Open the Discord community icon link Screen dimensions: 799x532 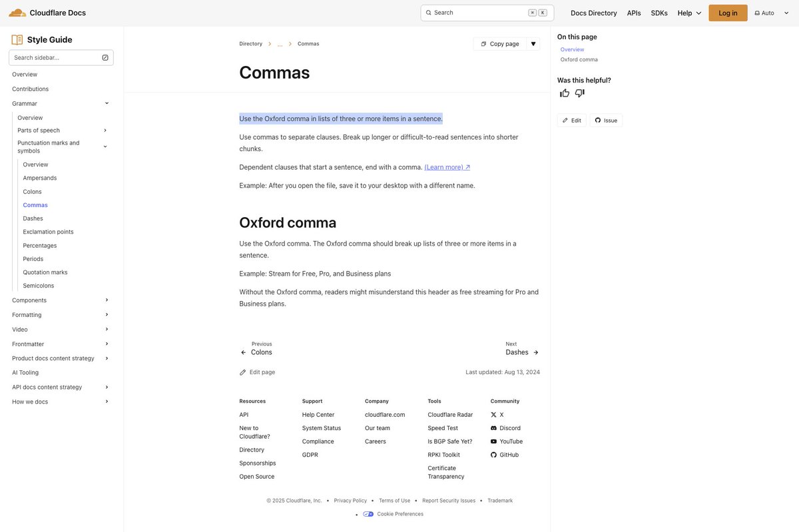(493, 428)
